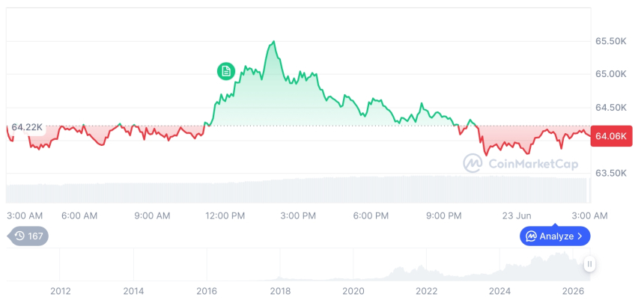Screen dimensions: 644x300
Task: Click the Analyze button's chart logo icon
Action: coord(532,236)
